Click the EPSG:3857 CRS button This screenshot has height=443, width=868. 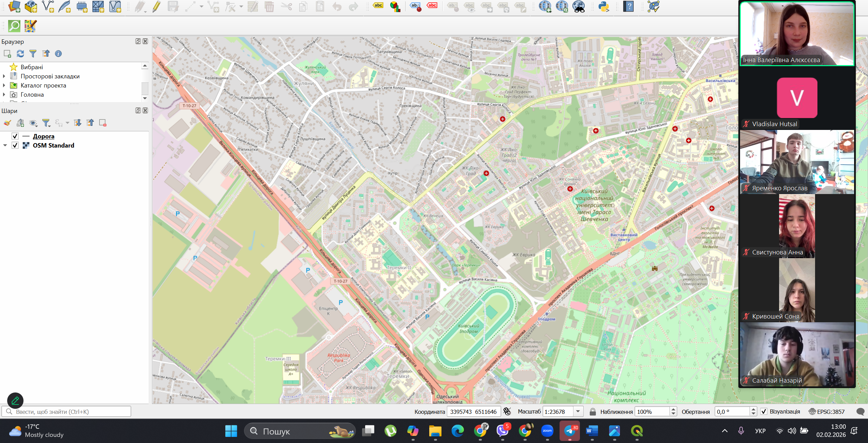click(827, 411)
